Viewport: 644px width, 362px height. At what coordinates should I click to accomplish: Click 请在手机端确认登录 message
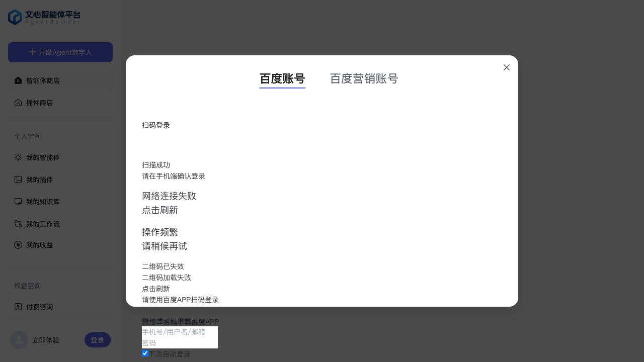point(174,176)
